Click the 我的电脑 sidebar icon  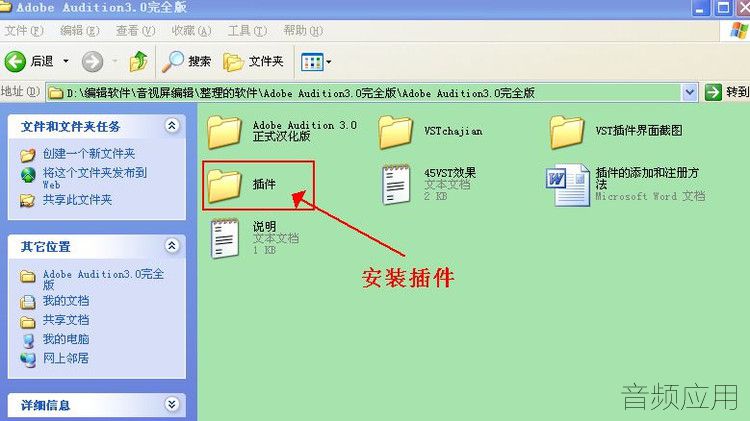pos(29,340)
